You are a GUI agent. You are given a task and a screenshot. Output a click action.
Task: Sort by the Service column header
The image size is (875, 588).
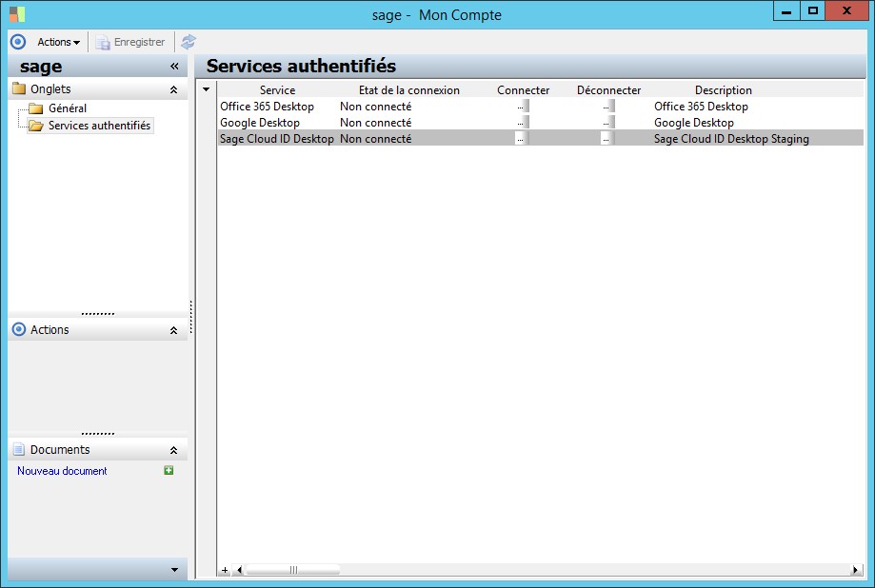(x=277, y=89)
